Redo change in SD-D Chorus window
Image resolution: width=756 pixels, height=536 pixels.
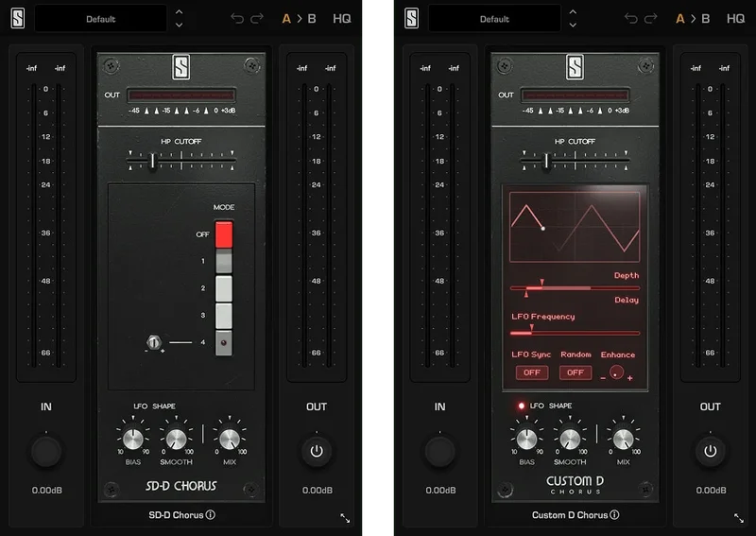pos(257,18)
